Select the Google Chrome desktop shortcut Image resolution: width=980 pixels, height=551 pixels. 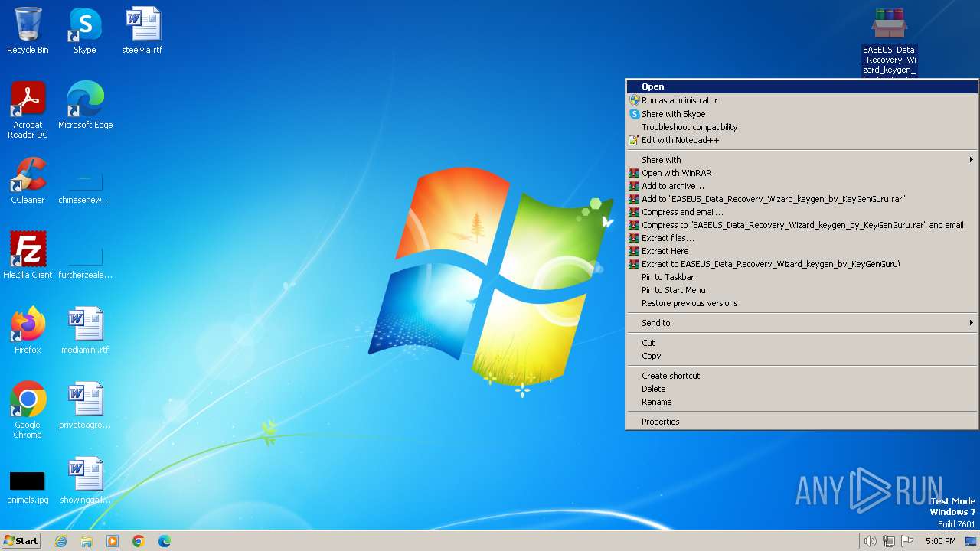tap(28, 410)
